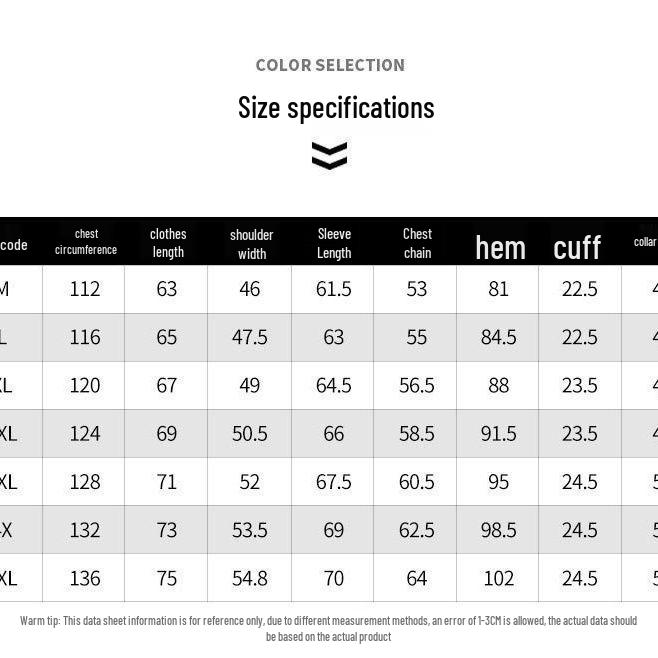Select the 54.8 shoulder width cell
Screen dimensions: 658x658
point(250,578)
